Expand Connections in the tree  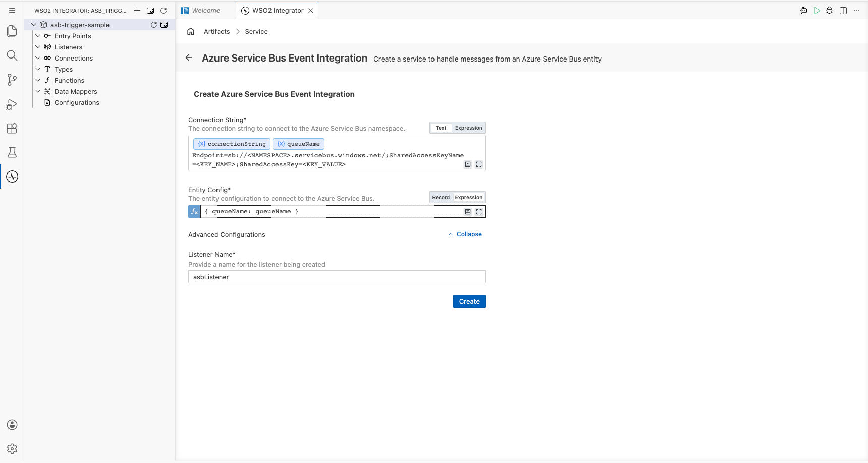[x=38, y=58]
